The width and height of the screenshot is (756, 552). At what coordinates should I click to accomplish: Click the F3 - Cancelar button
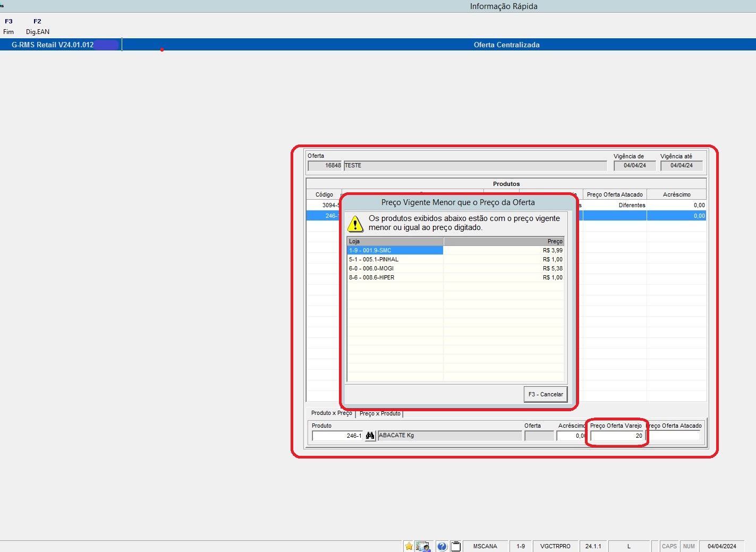point(546,394)
